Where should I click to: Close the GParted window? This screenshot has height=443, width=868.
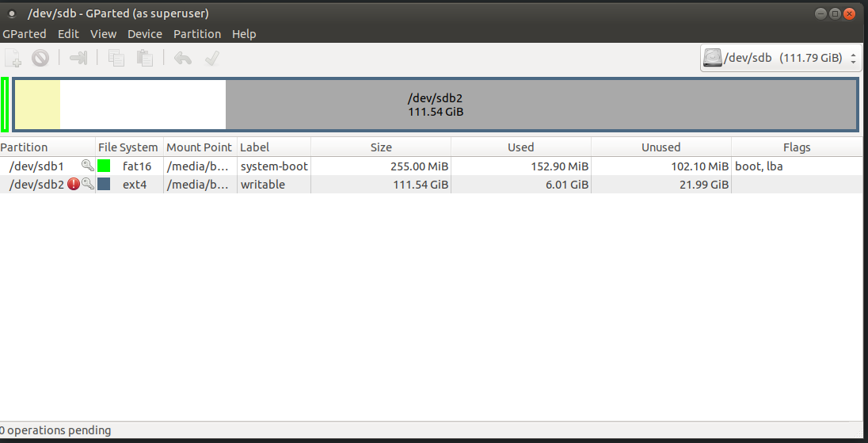pos(850,13)
